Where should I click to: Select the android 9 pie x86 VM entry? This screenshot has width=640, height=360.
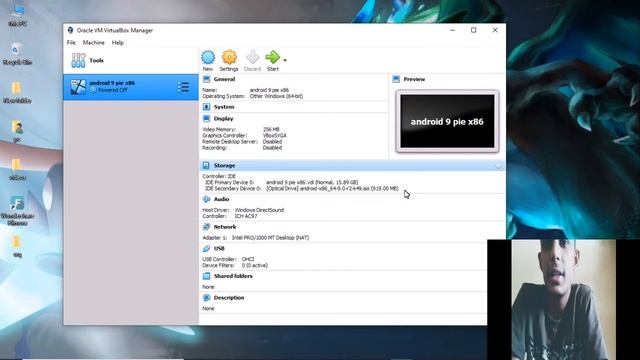tap(131, 87)
